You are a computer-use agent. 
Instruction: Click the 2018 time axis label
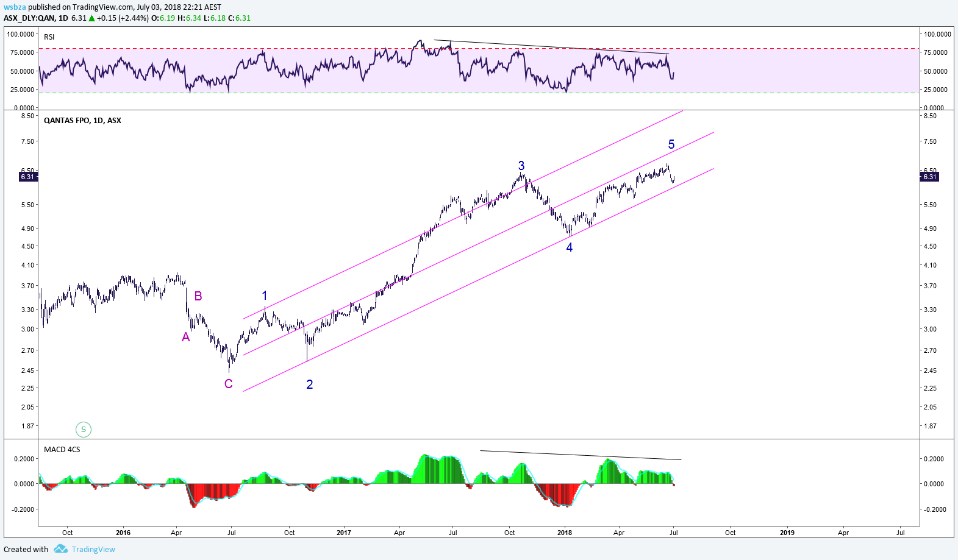tap(565, 533)
